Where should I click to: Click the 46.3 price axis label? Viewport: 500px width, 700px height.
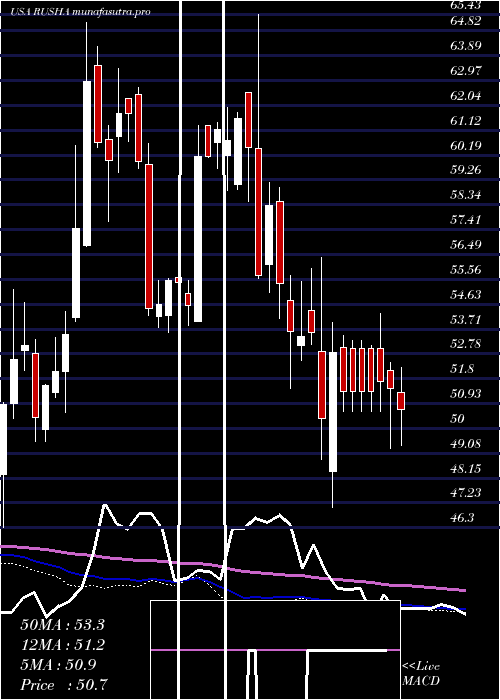(462, 518)
